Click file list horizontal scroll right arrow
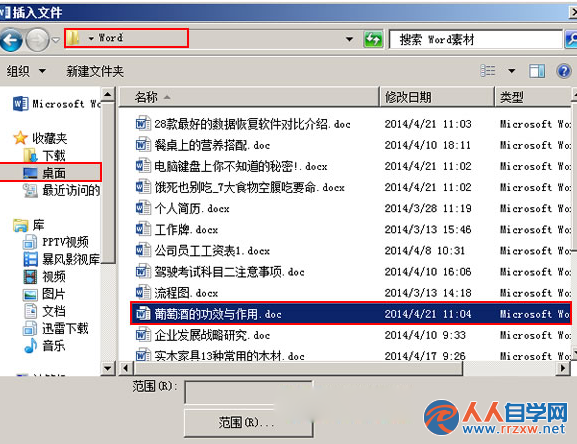 point(562,368)
